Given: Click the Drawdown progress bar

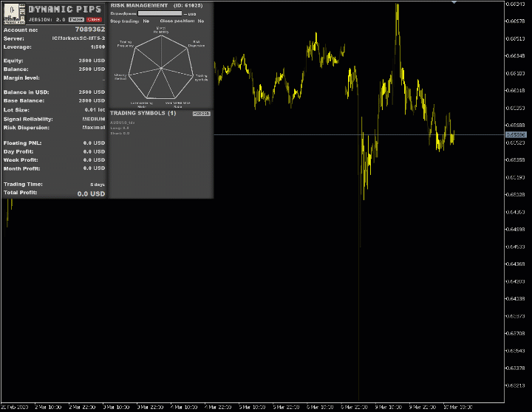Looking at the screenshot, I should click(160, 13).
